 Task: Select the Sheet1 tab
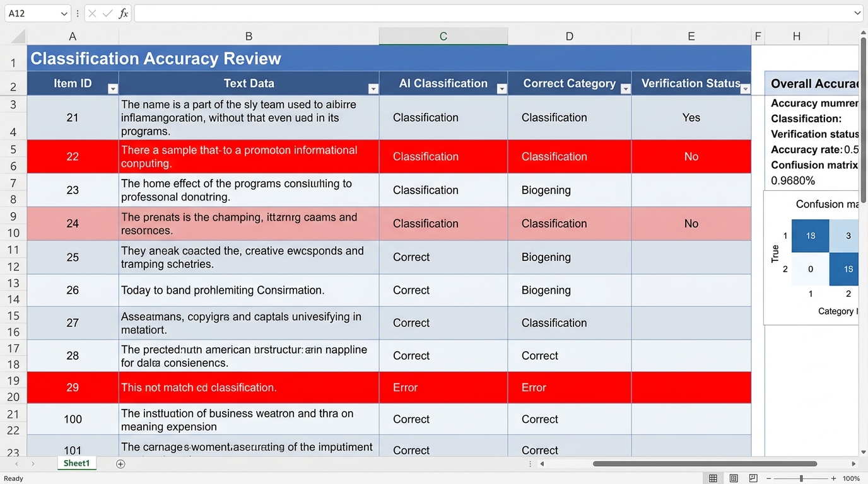76,463
